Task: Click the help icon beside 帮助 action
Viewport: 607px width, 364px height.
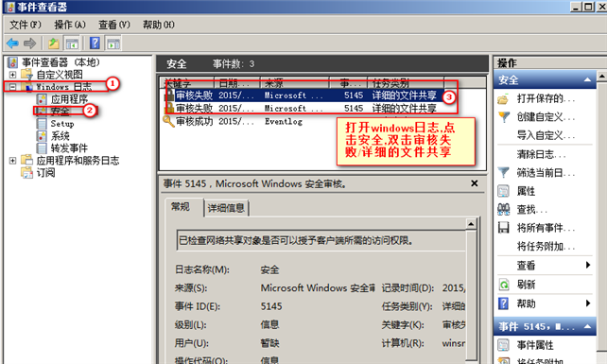Action: coord(503,303)
